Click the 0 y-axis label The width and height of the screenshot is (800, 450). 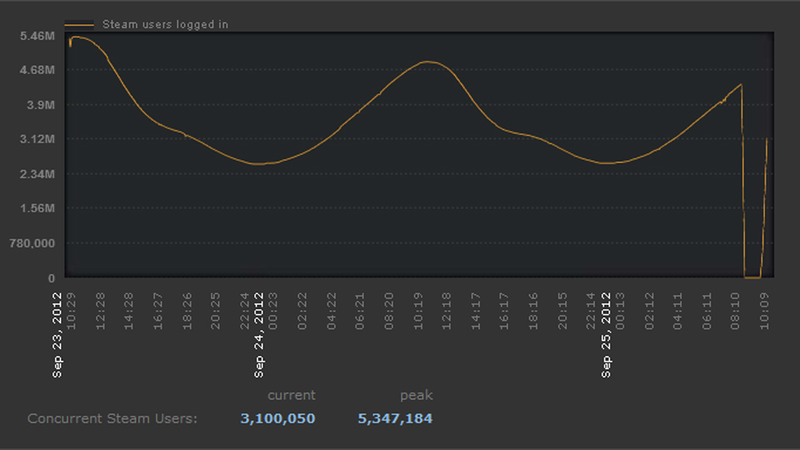pos(52,278)
